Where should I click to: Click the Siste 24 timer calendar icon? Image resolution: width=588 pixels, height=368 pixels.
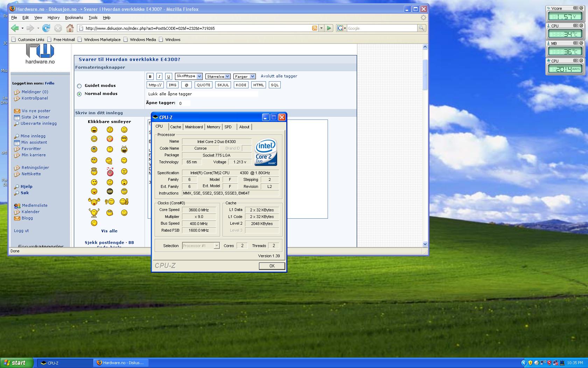pyautogui.click(x=17, y=117)
